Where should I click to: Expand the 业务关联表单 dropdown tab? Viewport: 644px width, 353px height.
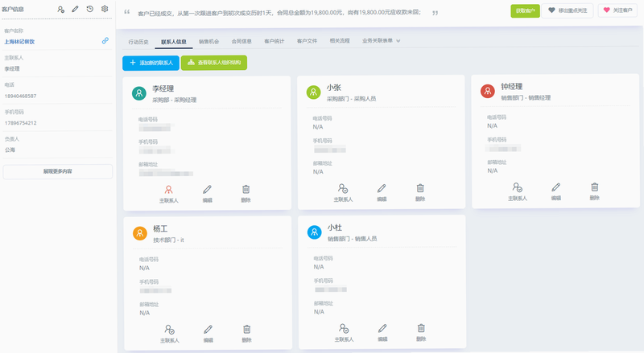[x=381, y=41]
